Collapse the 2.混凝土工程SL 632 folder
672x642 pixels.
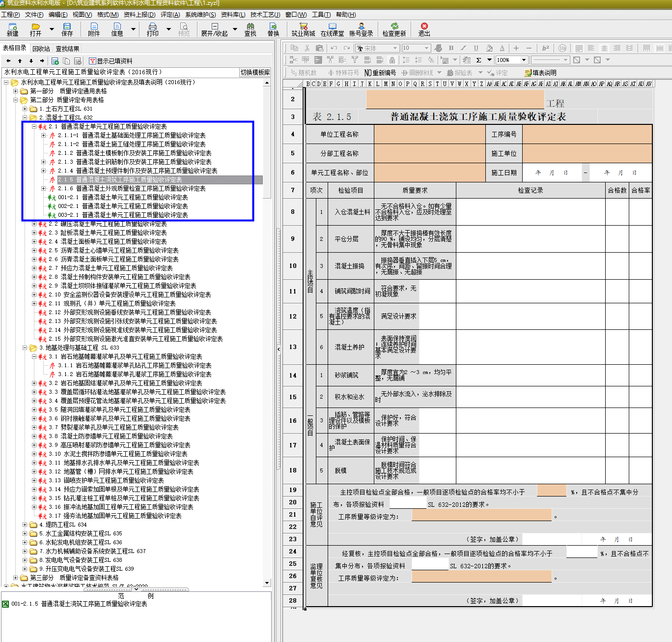coord(25,117)
